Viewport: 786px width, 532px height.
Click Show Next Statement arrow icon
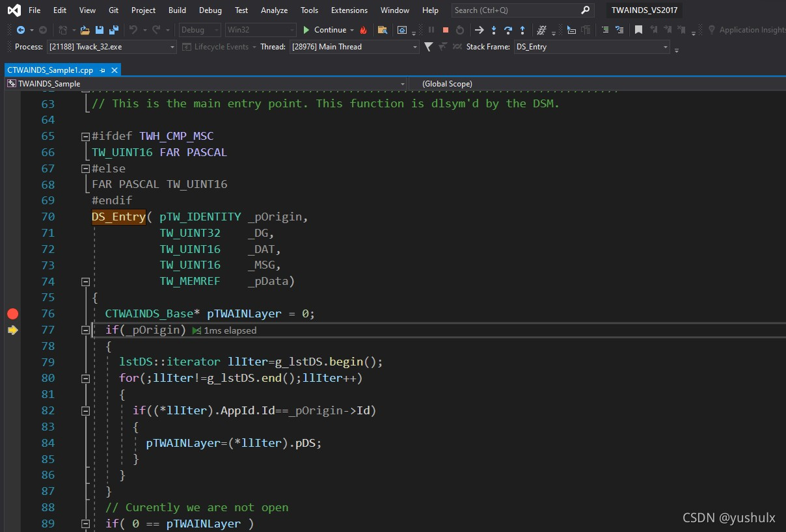coord(480,30)
